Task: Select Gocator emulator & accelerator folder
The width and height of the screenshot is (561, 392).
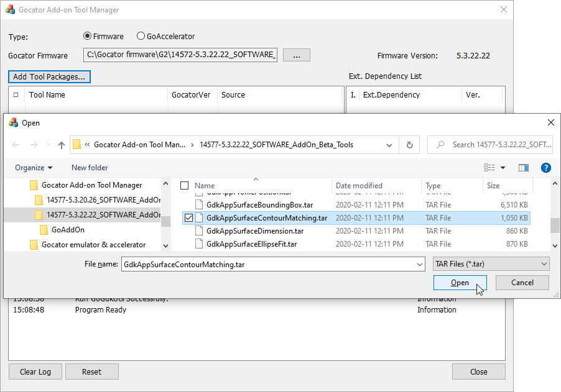Action: click(93, 245)
